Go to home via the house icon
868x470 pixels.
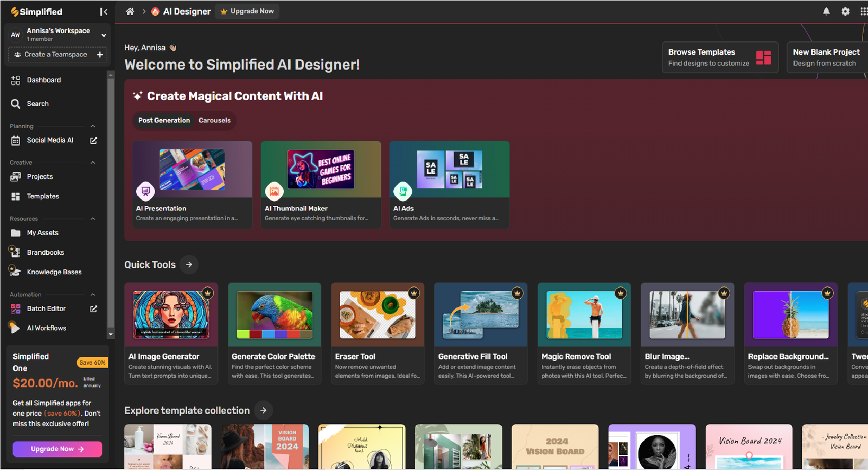pos(130,11)
